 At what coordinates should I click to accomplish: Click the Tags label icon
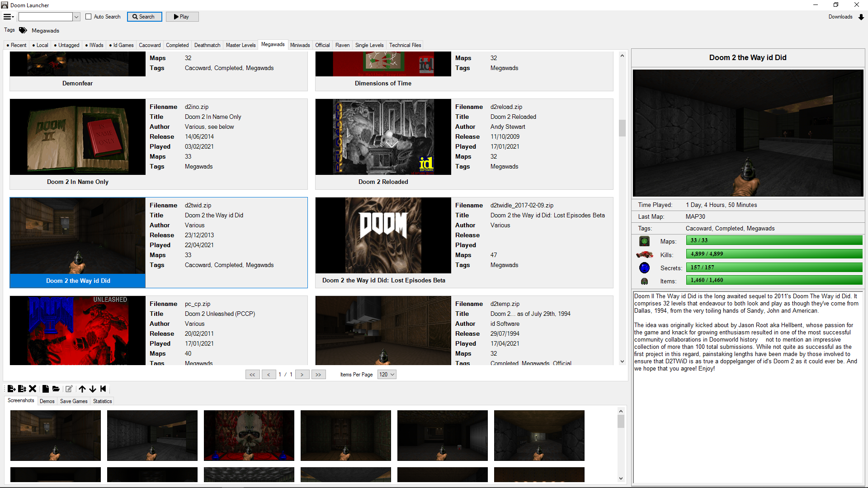pyautogui.click(x=23, y=30)
